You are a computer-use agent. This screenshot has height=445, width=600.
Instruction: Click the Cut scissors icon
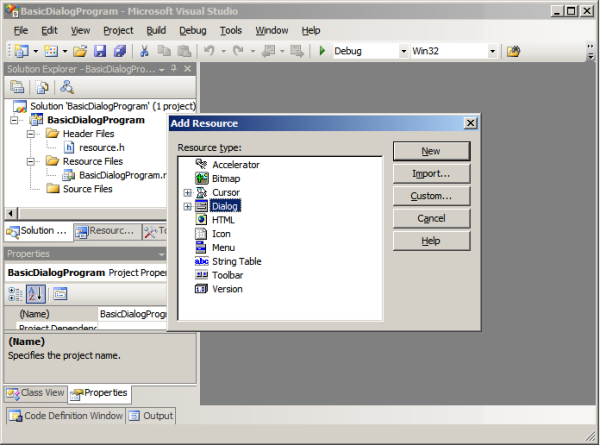point(144,51)
